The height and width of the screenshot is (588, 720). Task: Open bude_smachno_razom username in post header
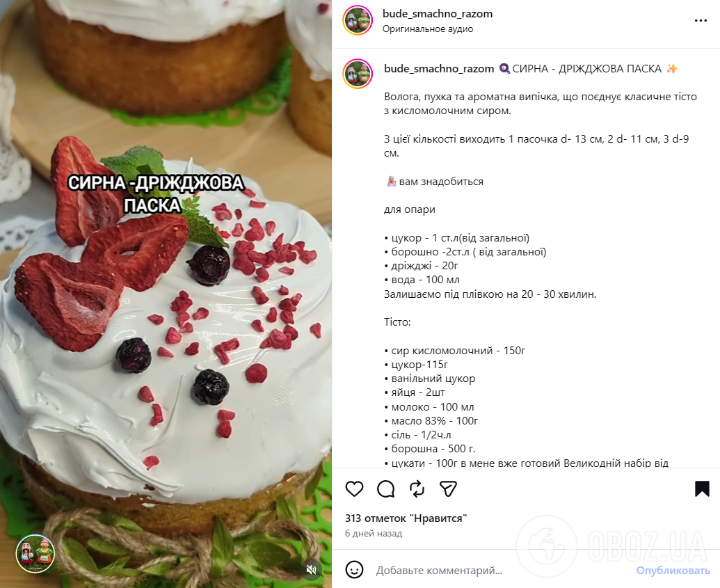pos(438,14)
